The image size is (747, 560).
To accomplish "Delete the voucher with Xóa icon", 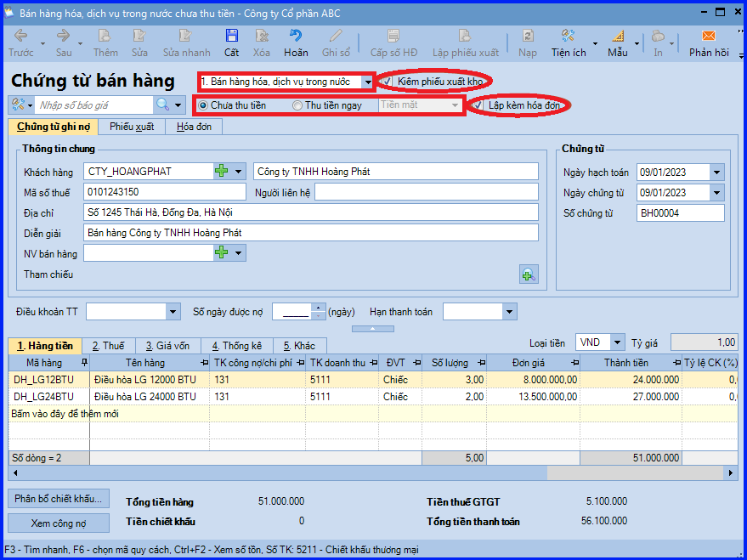I will (x=262, y=37).
